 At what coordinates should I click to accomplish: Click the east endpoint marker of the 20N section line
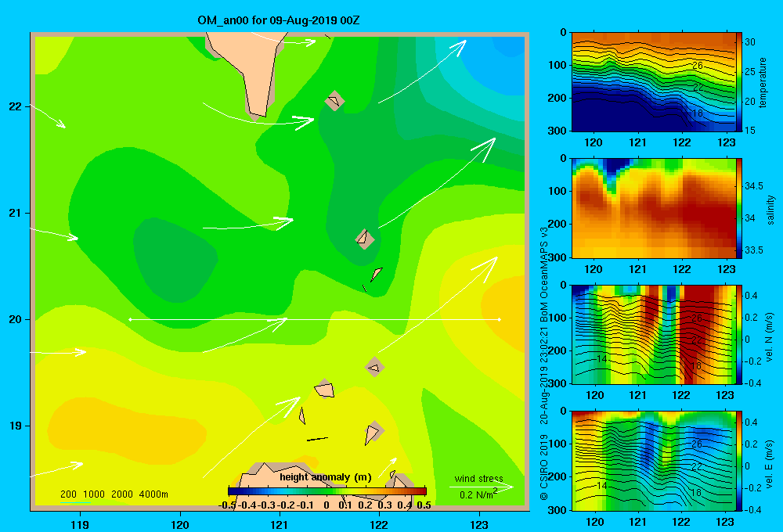click(500, 319)
